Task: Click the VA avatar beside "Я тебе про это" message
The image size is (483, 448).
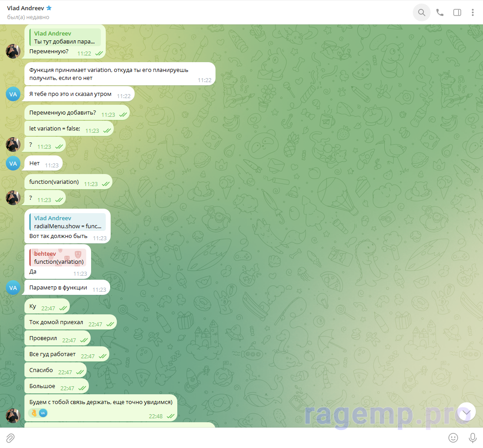Action: click(x=13, y=94)
